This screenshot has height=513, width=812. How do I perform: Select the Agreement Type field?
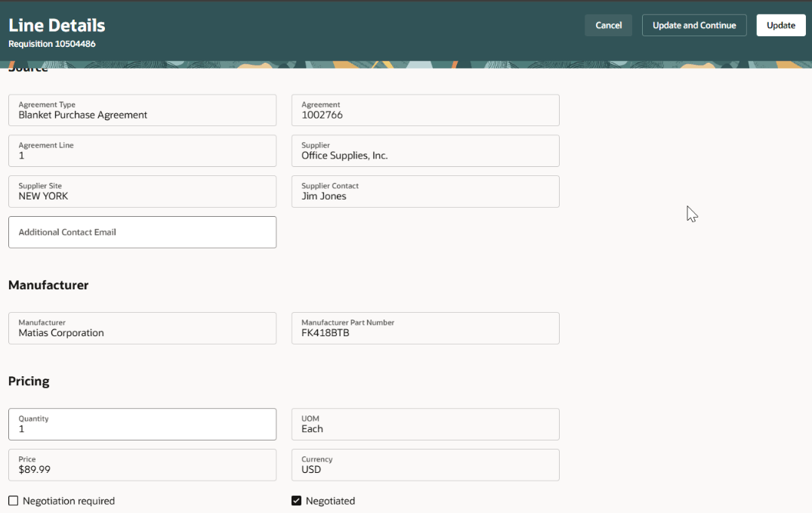[x=142, y=110]
